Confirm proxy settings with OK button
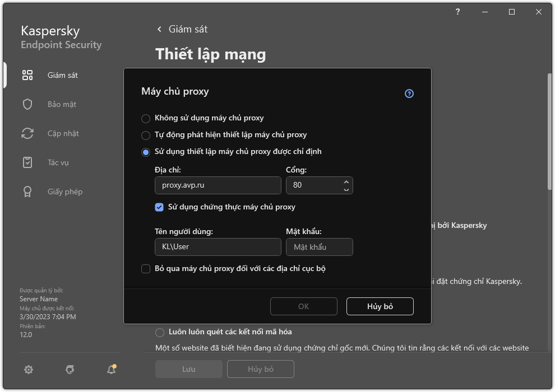Screen dimensions: 555x392 tap(303, 306)
